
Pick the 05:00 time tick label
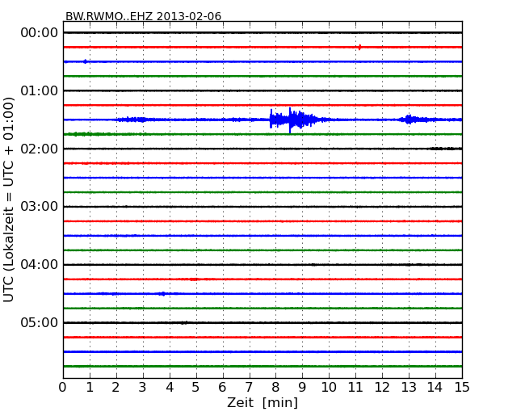click(40, 322)
